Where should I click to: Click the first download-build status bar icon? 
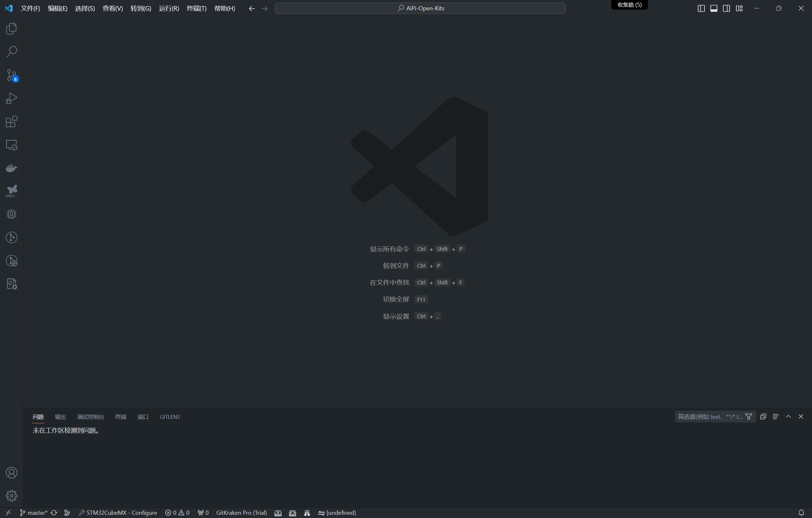(278, 513)
